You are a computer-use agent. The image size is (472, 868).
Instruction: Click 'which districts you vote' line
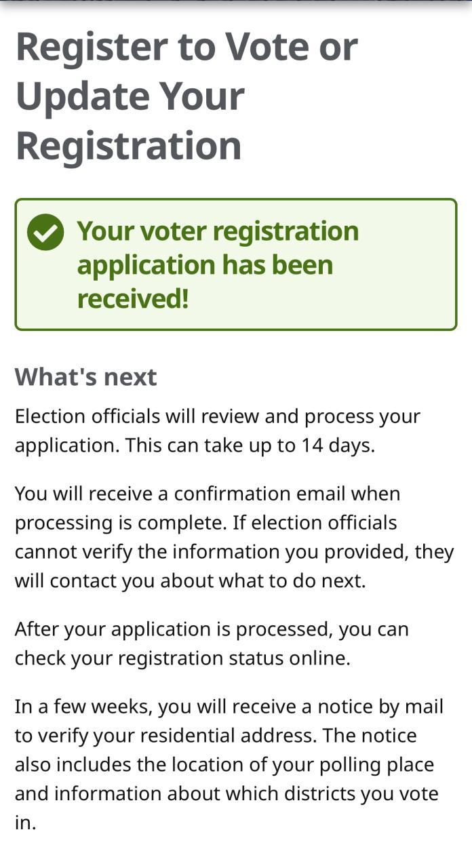coord(227,794)
